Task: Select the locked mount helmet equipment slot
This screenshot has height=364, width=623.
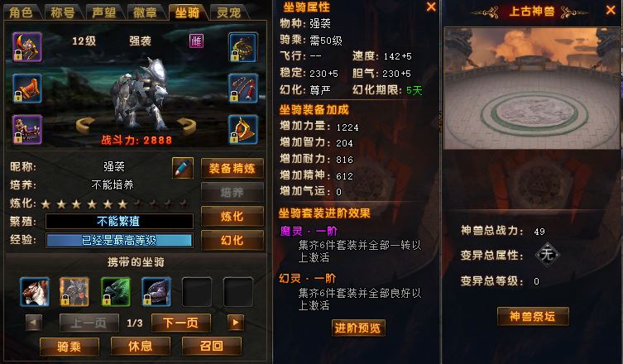Action: click(27, 47)
